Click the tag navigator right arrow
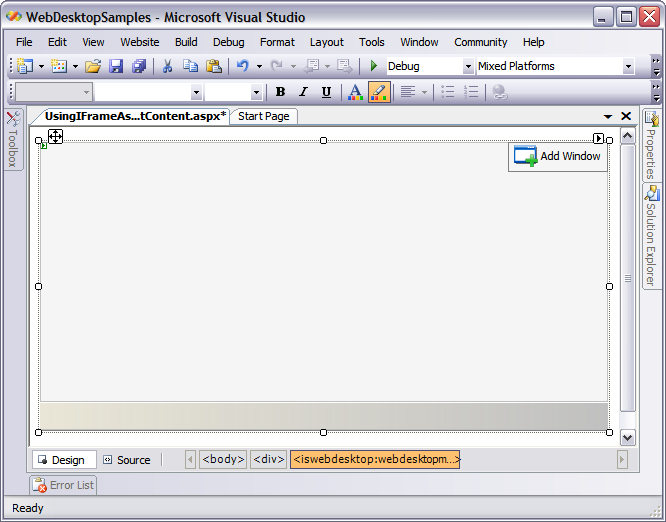 pyautogui.click(x=622, y=460)
